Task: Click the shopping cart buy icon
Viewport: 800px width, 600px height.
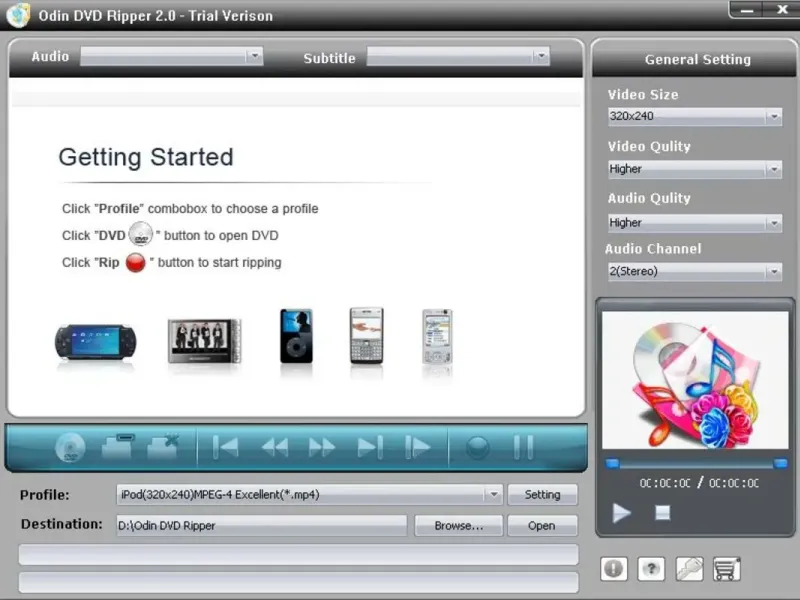Action: click(727, 568)
